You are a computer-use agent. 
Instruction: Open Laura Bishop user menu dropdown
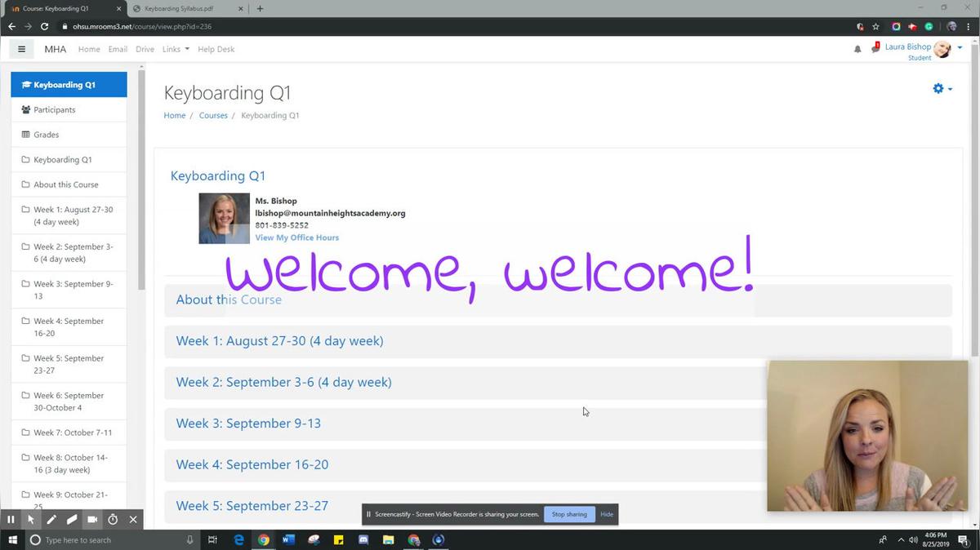tap(960, 48)
